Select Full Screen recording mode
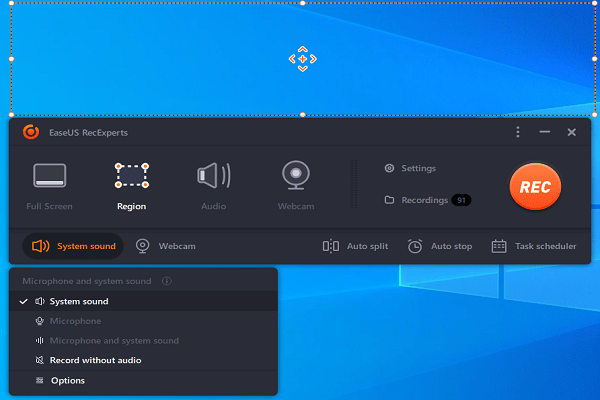Viewport: 600px width, 400px height. click(49, 186)
